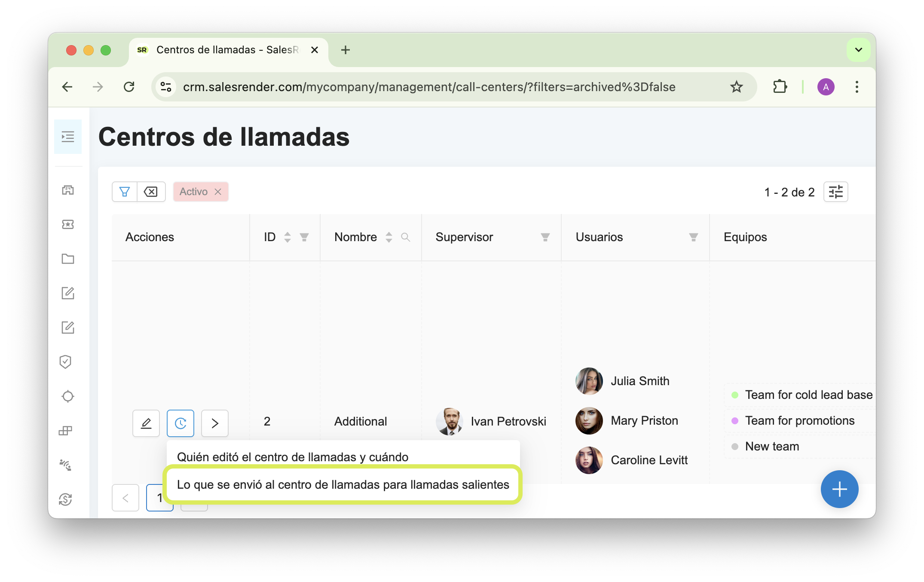Open the folder icon in sidebar
The image size is (924, 582).
tap(68, 259)
